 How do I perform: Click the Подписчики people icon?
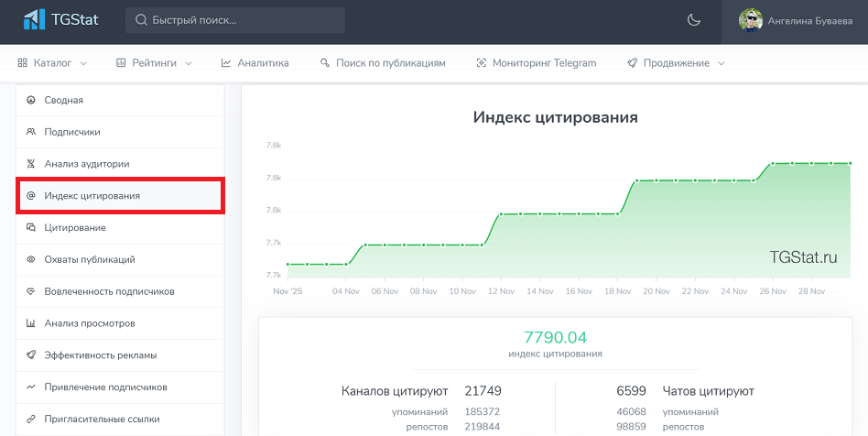coord(31,132)
